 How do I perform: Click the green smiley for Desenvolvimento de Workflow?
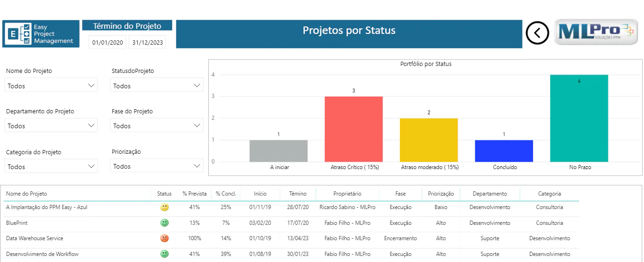click(164, 254)
